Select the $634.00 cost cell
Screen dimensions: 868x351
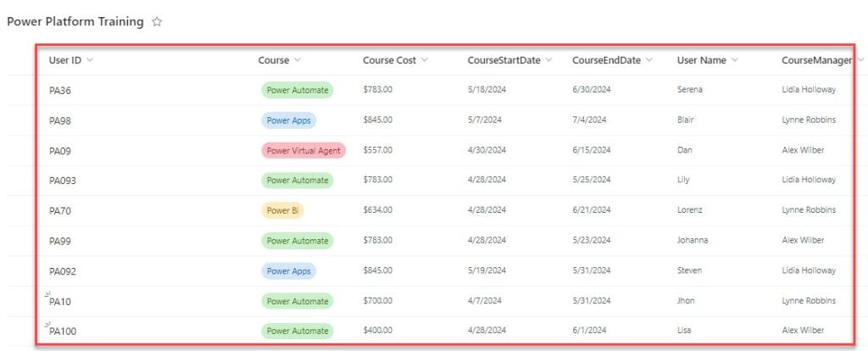coord(377,209)
